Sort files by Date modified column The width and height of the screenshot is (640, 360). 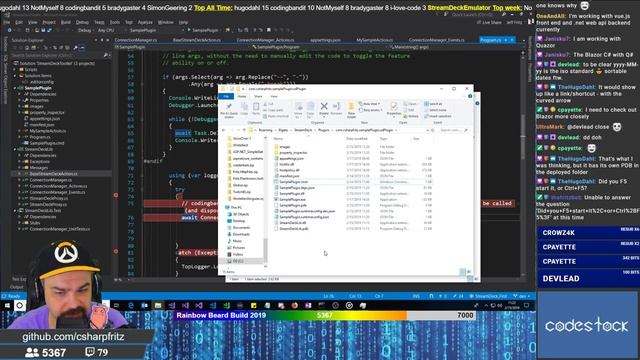[357, 139]
